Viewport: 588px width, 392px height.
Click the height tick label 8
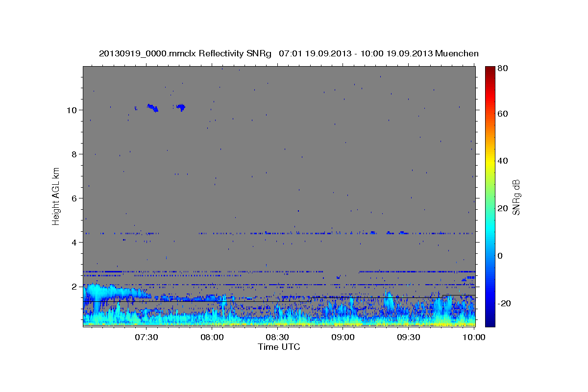74,154
